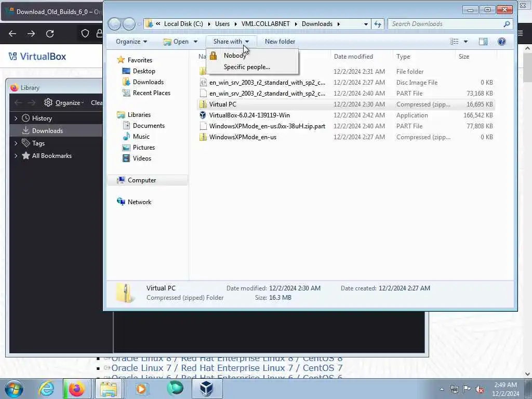Select WindowsXPMode_en-us.0xx-38uH.zip.part file

(x=345, y=126)
